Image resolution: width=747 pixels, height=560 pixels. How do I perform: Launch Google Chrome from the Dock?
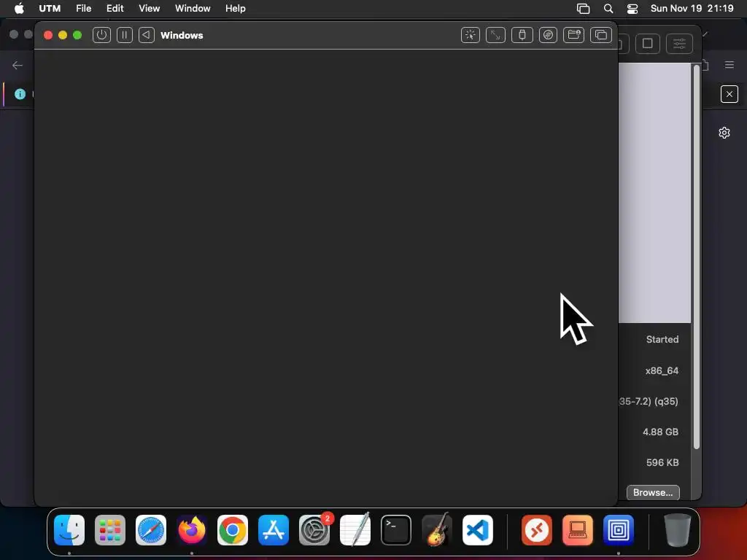point(233,530)
